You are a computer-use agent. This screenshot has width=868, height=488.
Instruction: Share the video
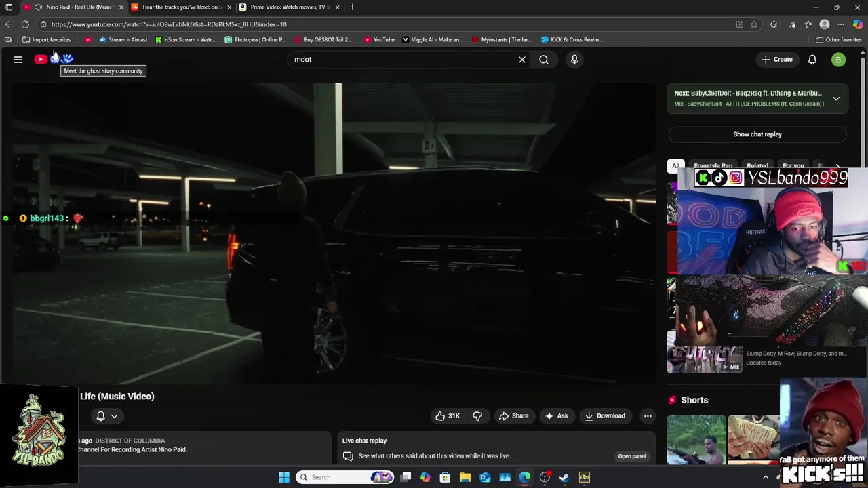[x=513, y=416]
